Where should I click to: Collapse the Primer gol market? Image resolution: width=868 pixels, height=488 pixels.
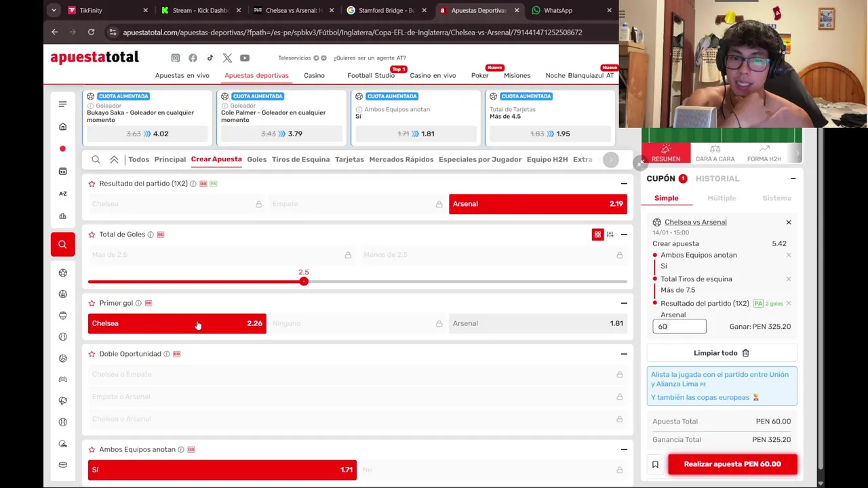tap(624, 303)
